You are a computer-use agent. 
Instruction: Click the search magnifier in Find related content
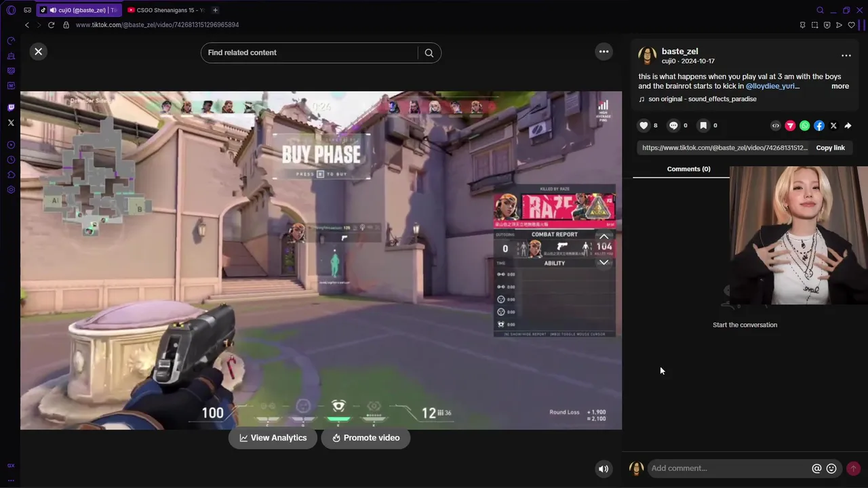429,53
